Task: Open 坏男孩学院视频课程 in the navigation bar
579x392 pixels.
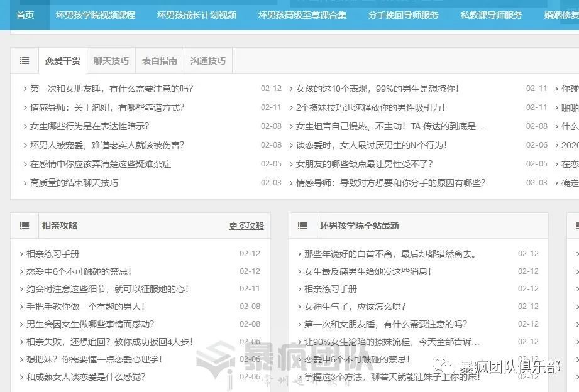Action: coord(94,15)
